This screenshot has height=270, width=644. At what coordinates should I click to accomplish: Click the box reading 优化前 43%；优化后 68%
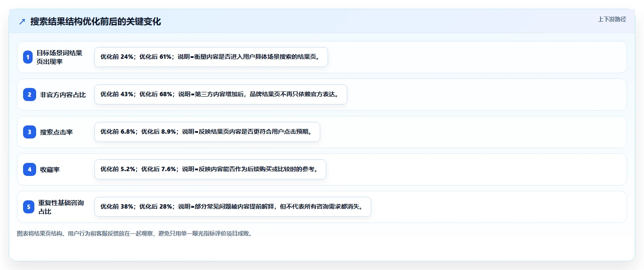point(221,94)
